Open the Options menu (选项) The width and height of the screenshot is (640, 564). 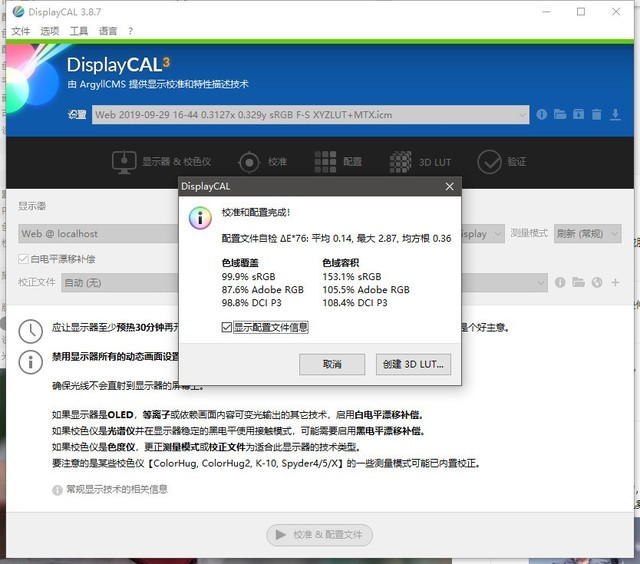coord(50,31)
